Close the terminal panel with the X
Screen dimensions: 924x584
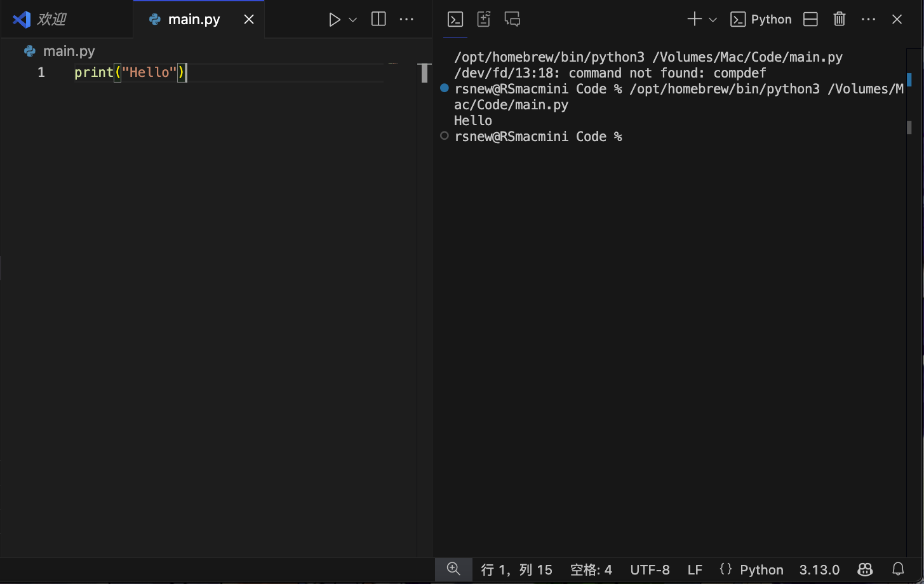click(897, 19)
